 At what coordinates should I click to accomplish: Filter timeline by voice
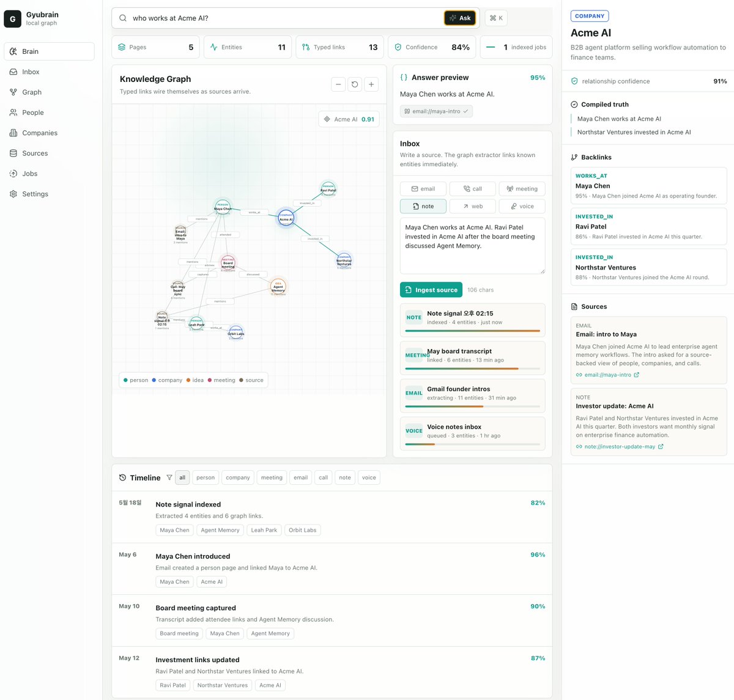point(369,477)
